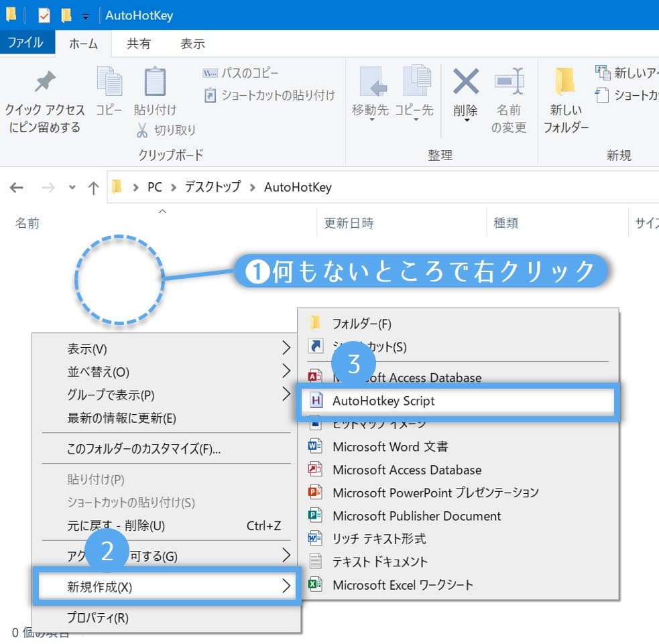Select AutoHotkey Script from New submenu
Viewport: 659px width, 644px height.
pyautogui.click(x=458, y=401)
